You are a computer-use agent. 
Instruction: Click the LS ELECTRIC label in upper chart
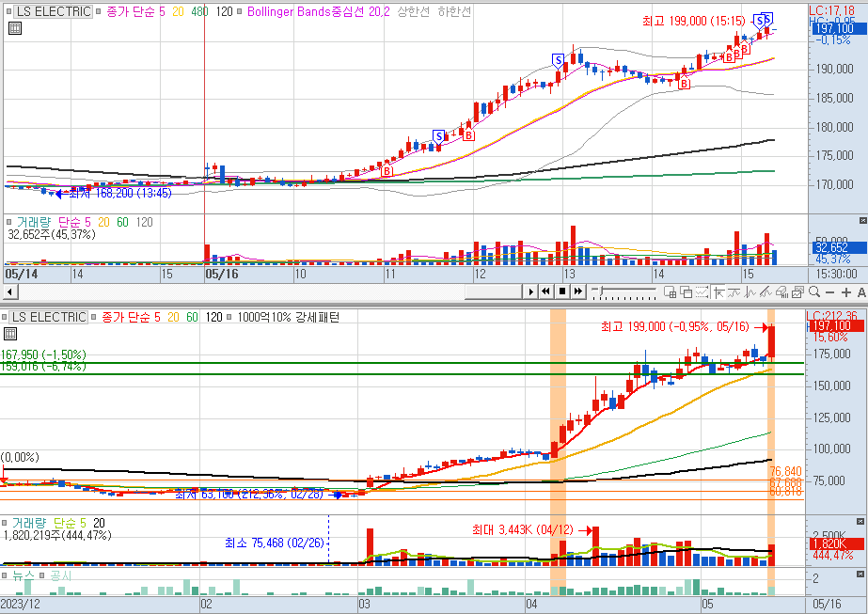point(53,11)
